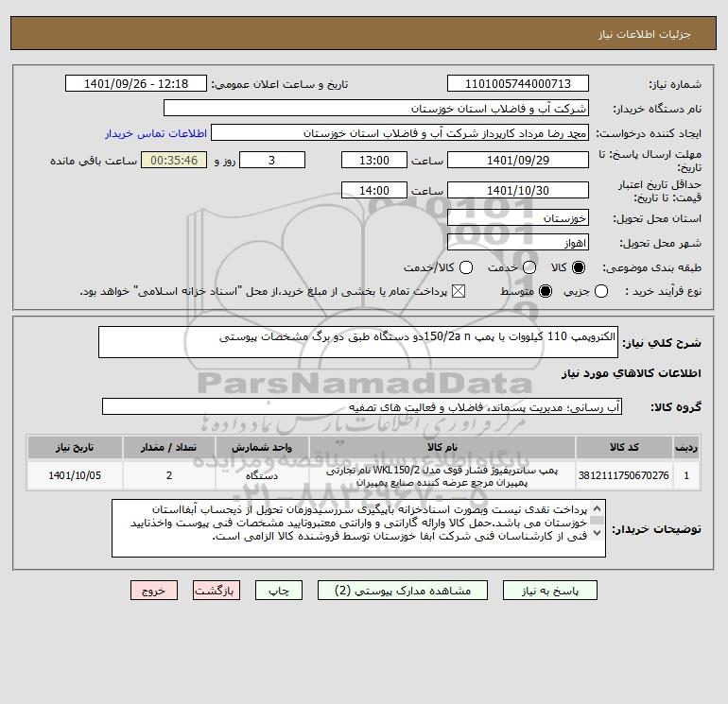Click the price validity date 1401/10/30
This screenshot has width=728, height=704.
coord(518,190)
